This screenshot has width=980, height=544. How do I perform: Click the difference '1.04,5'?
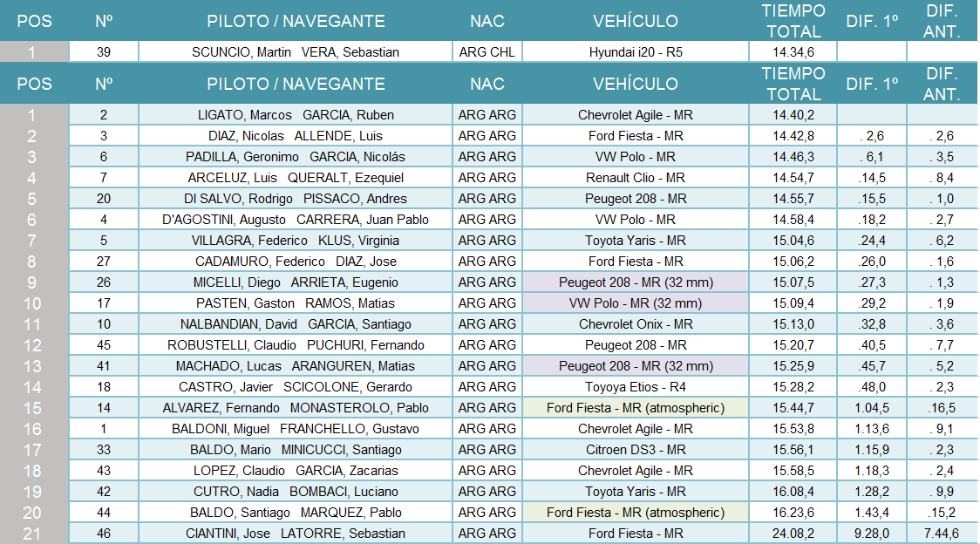[872, 408]
